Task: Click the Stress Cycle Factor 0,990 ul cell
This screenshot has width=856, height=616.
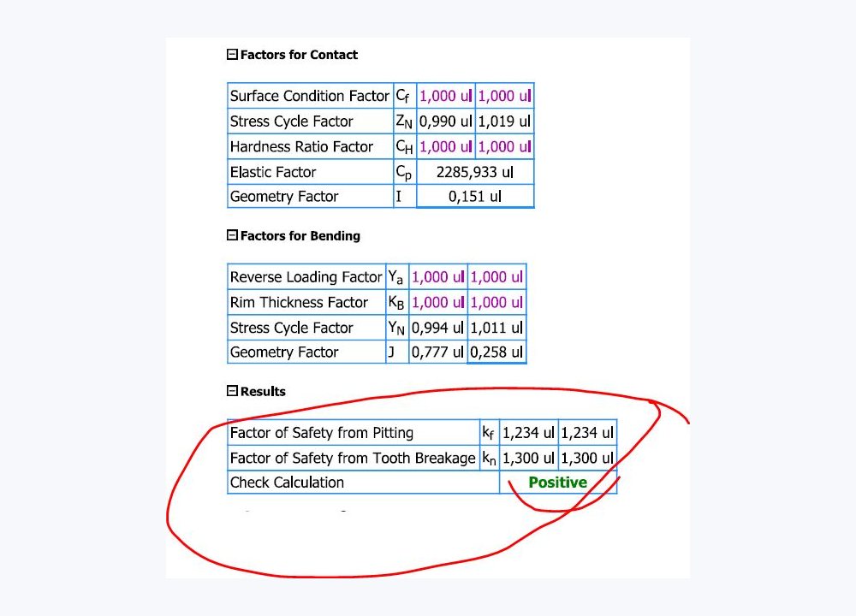Action: tap(445, 121)
